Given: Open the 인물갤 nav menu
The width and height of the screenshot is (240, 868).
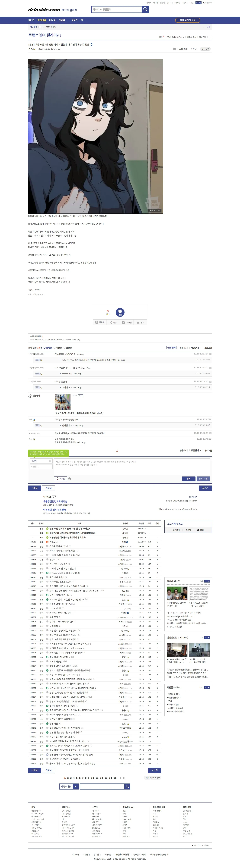Looking at the screenshot, I should pos(62,20).
